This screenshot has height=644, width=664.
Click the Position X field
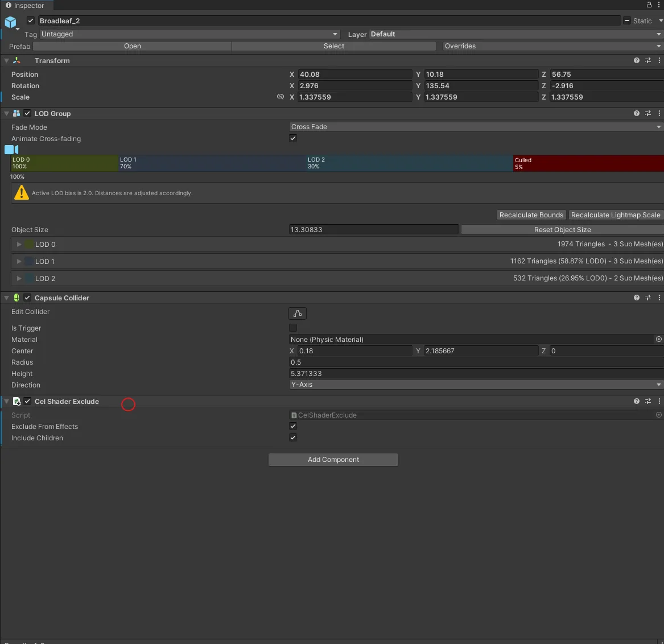tap(355, 74)
